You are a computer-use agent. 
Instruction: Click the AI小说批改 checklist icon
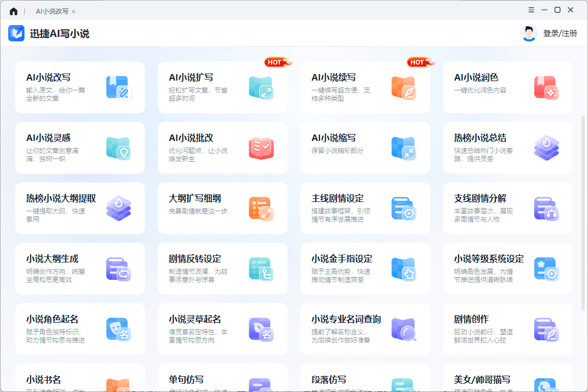[x=261, y=148]
